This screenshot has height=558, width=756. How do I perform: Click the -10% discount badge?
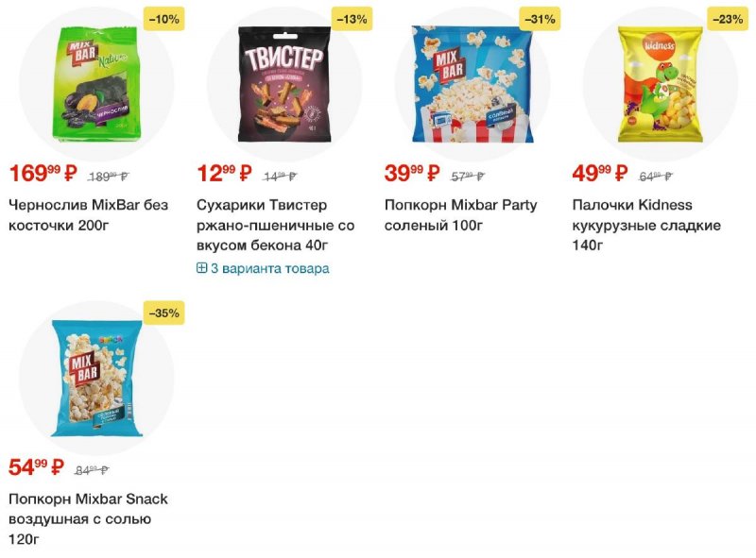[x=163, y=19]
